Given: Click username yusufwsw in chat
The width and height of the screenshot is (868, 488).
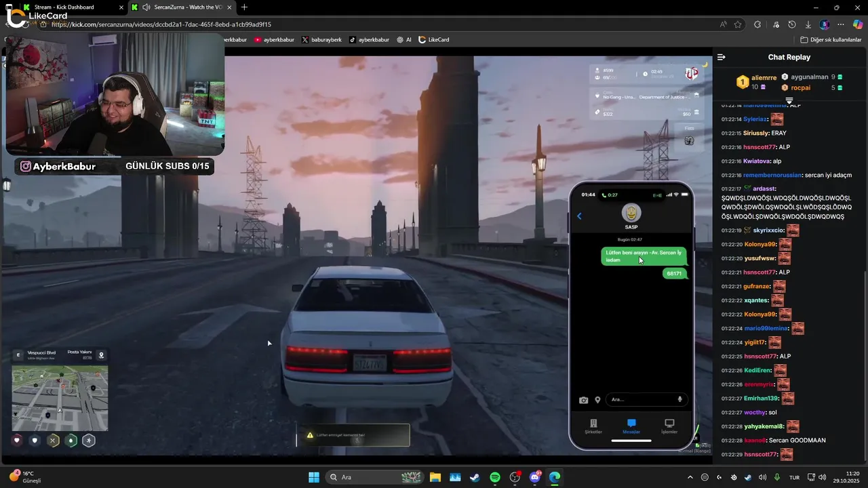Looking at the screenshot, I should coord(759,258).
